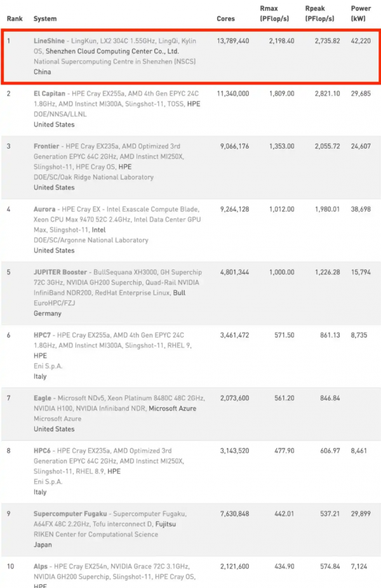381x588 pixels.
Task: Click RIKEN Center for Computational Science
Action: [x=96, y=535]
